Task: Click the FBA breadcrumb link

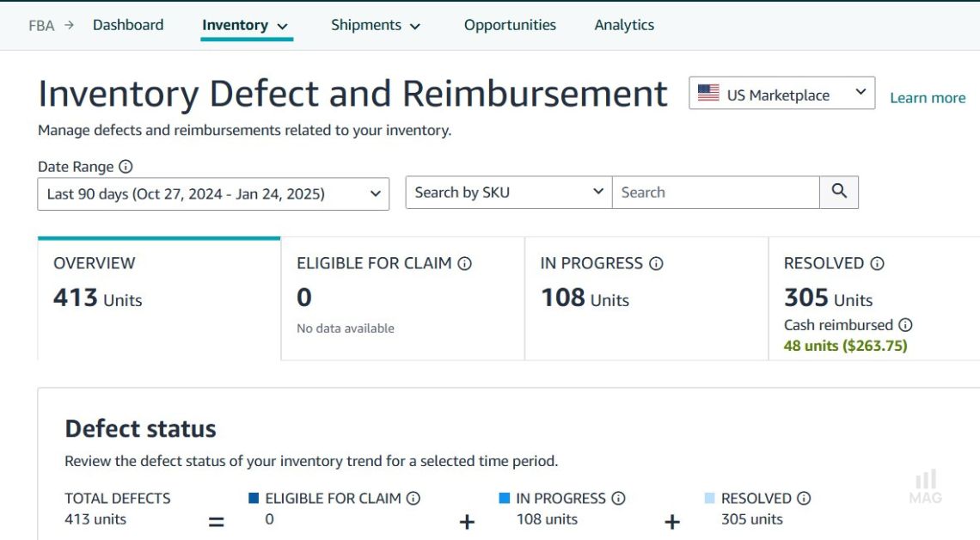Action: pos(41,26)
